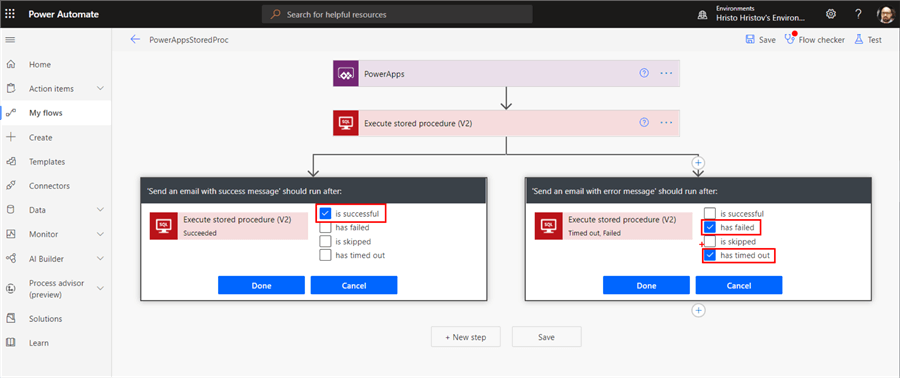Uncheck 'has timed out' in error message panel
The image size is (900, 378).
coord(710,255)
